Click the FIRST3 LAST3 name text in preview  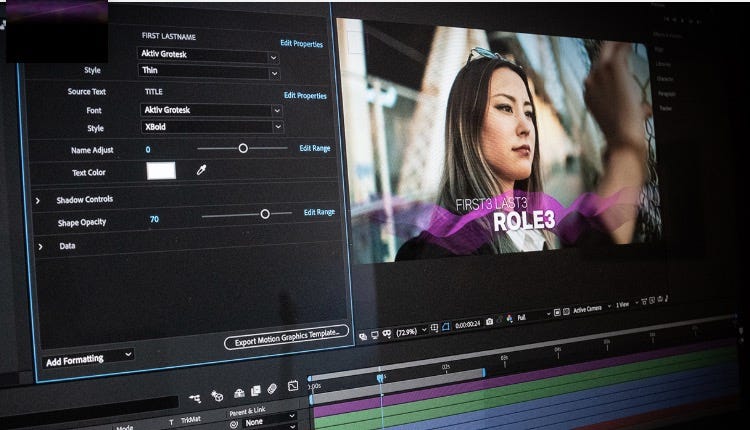pyautogui.click(x=491, y=203)
